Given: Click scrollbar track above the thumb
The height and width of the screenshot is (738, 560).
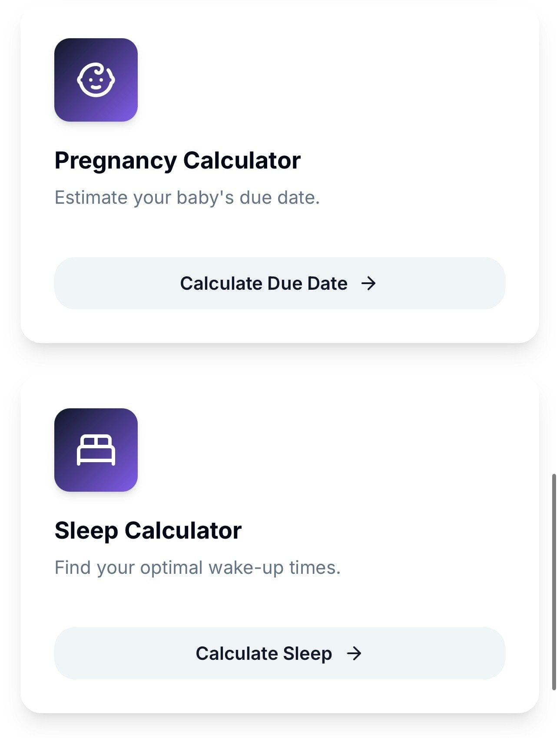Looking at the screenshot, I should click(x=554, y=261).
